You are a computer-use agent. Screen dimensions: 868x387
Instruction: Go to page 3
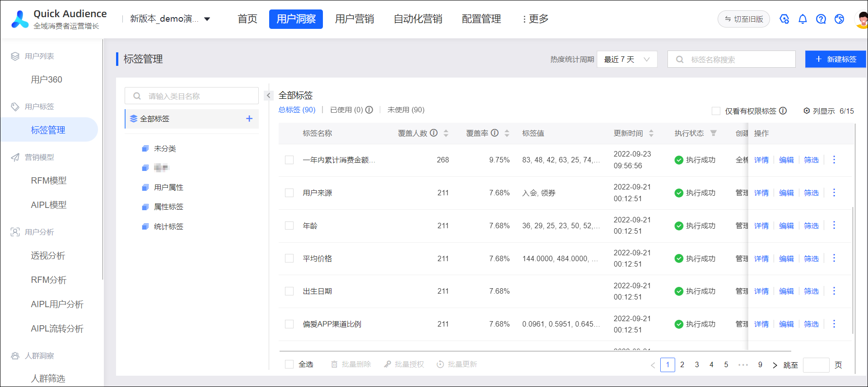tap(697, 364)
